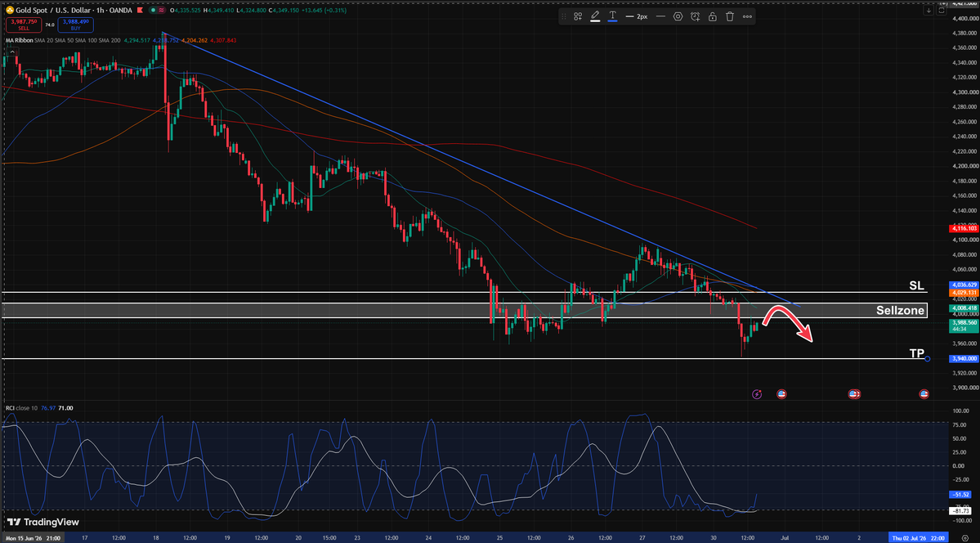
Task: Click the red flag icon beside OANDA
Action: (x=141, y=11)
